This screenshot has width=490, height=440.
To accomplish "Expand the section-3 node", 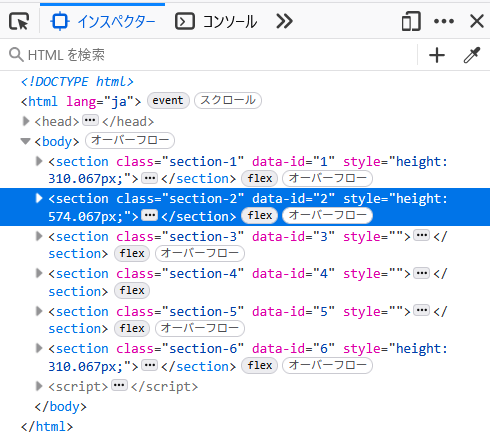I will click(x=39, y=236).
